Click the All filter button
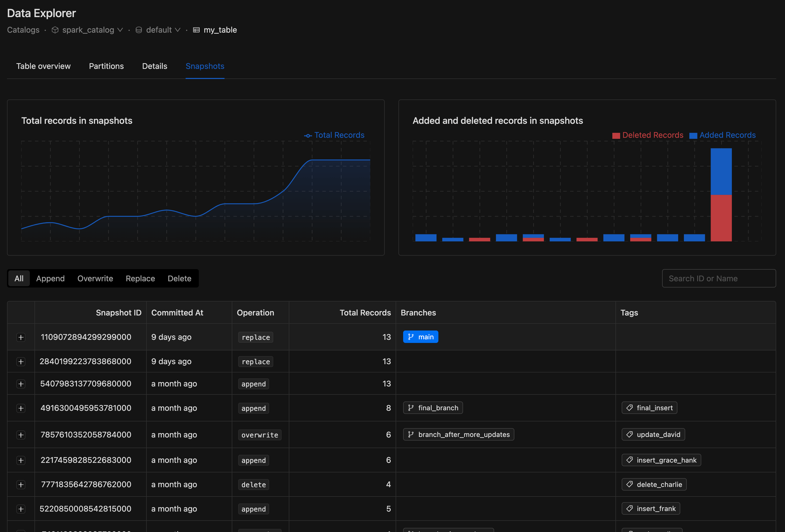The width and height of the screenshot is (785, 532). 18,278
